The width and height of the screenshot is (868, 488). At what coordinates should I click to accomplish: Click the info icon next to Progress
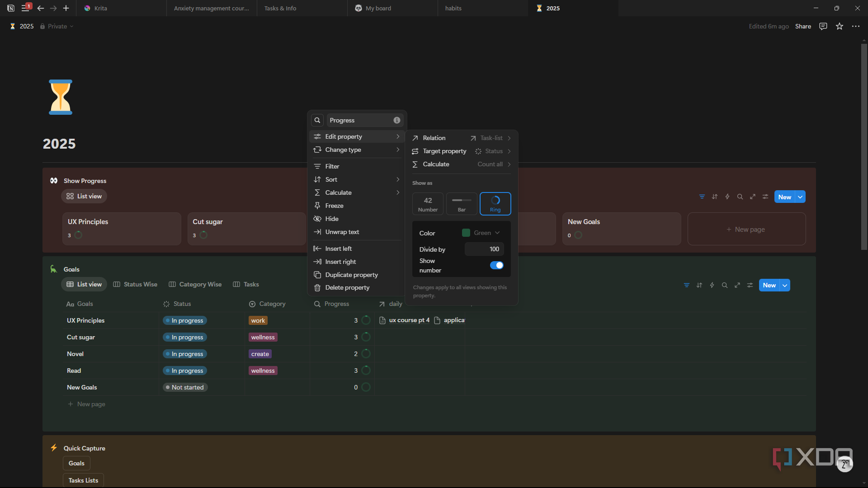(397, 120)
